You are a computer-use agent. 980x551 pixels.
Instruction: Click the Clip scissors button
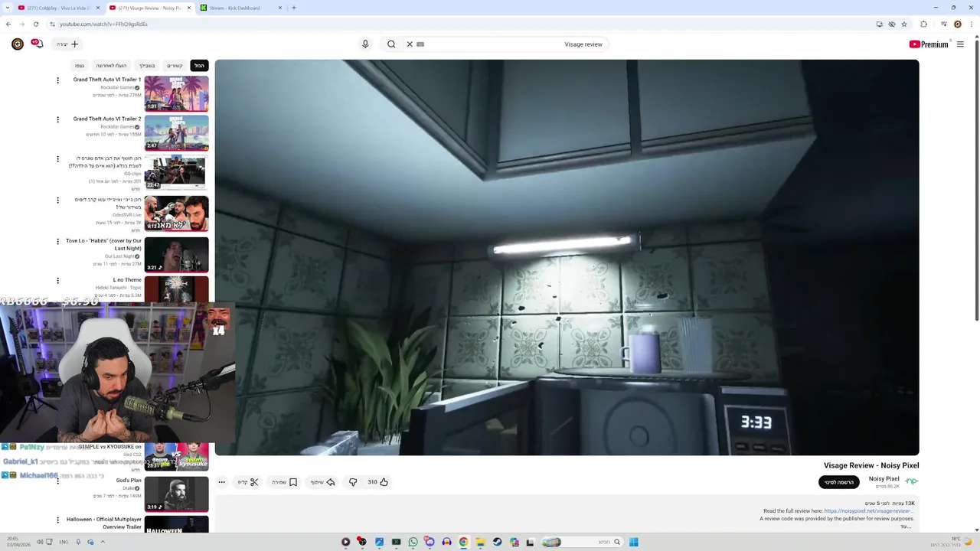coord(248,482)
